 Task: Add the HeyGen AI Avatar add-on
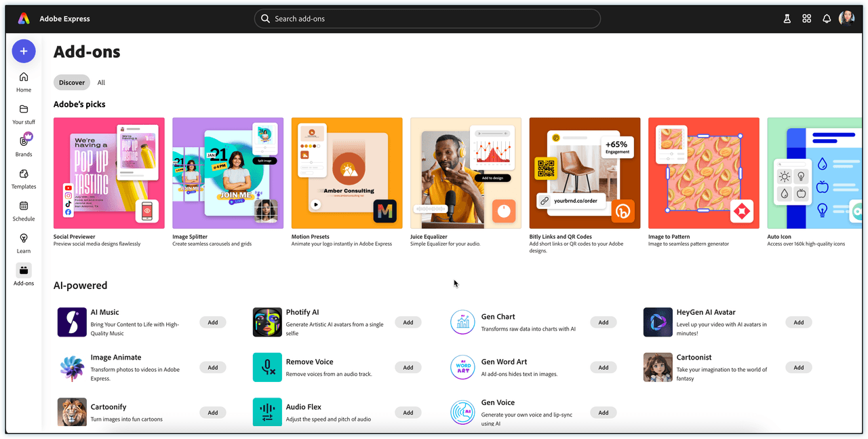click(798, 322)
